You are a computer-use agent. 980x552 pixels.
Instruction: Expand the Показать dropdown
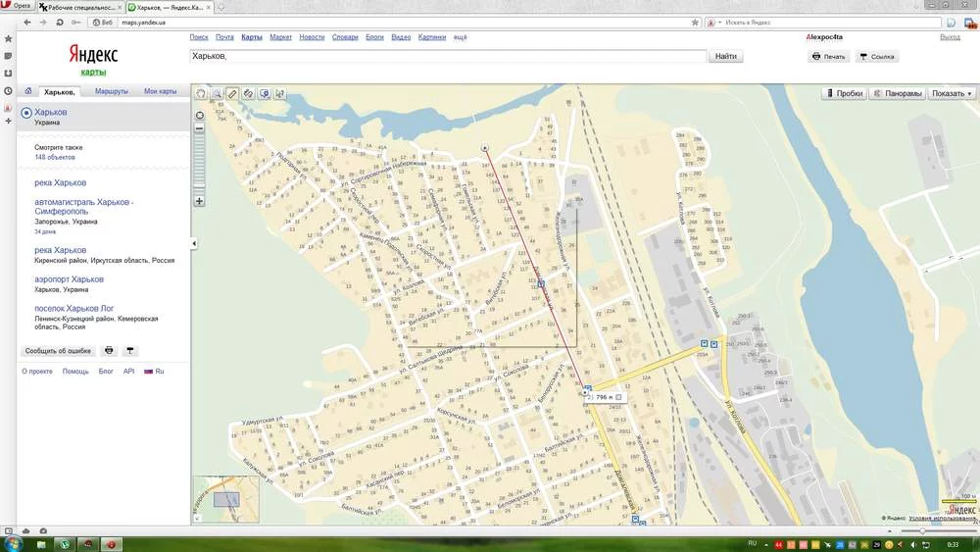952,94
